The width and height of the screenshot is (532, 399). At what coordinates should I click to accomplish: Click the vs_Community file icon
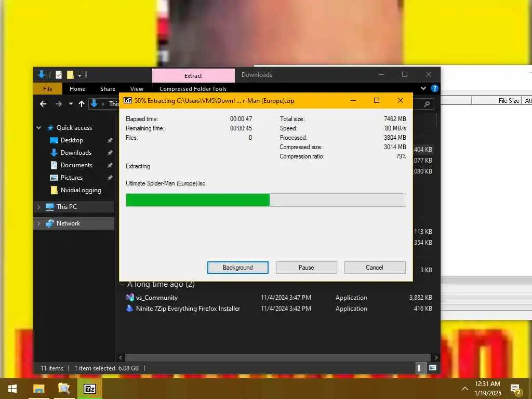tap(129, 298)
